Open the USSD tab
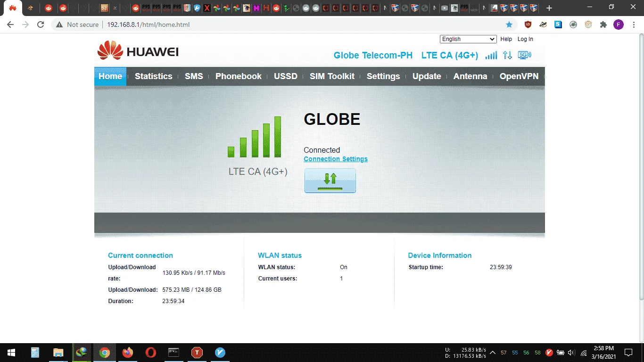 point(286,76)
